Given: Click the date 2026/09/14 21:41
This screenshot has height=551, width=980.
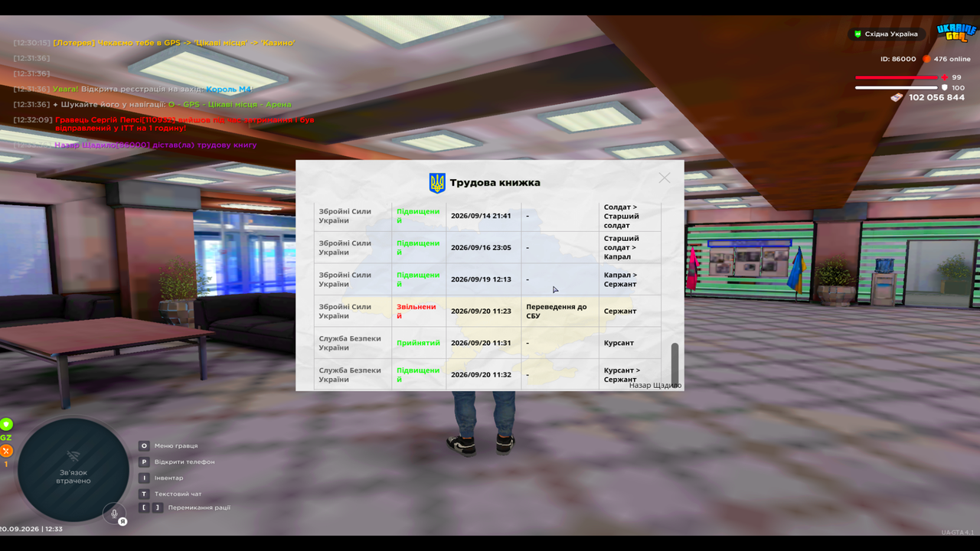Looking at the screenshot, I should point(481,216).
